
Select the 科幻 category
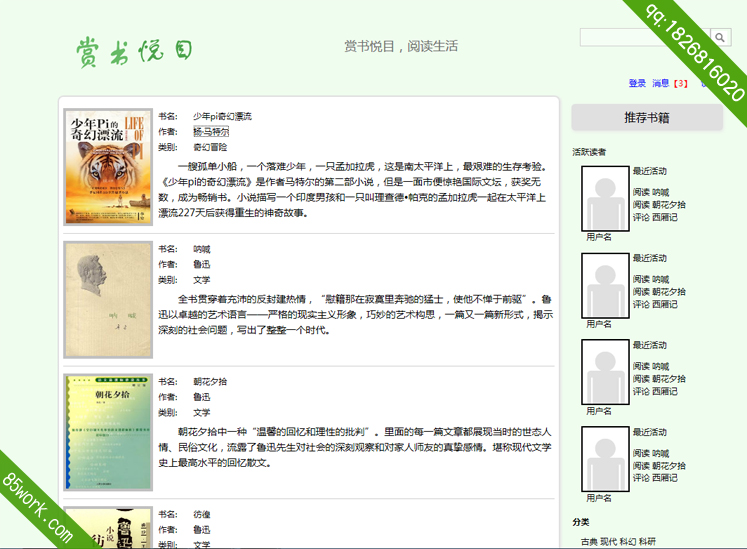click(627, 542)
